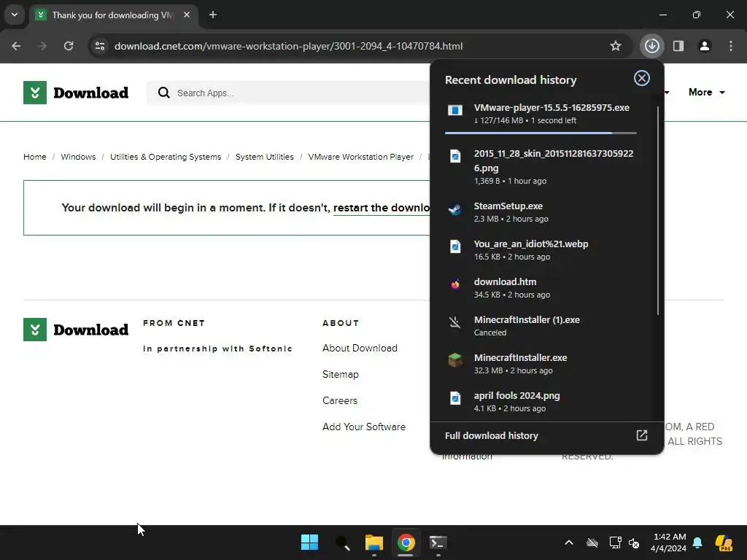
Task: Go to Windows breadcrumb
Action: (x=78, y=157)
